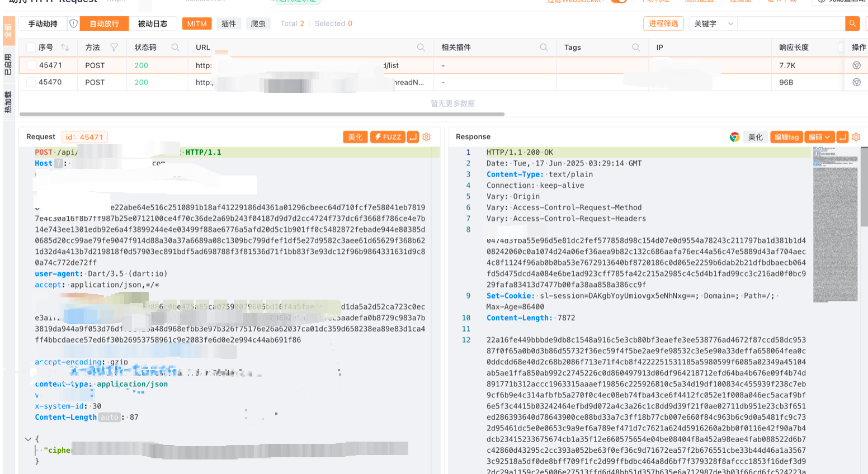Open the 关键字 search type dropdown
Screen dimensions: 868x474
click(713, 23)
